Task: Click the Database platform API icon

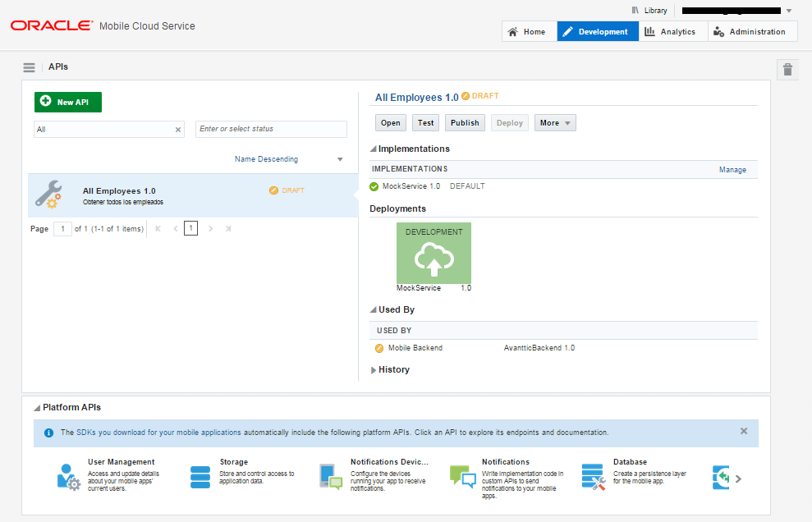Action: (x=594, y=477)
